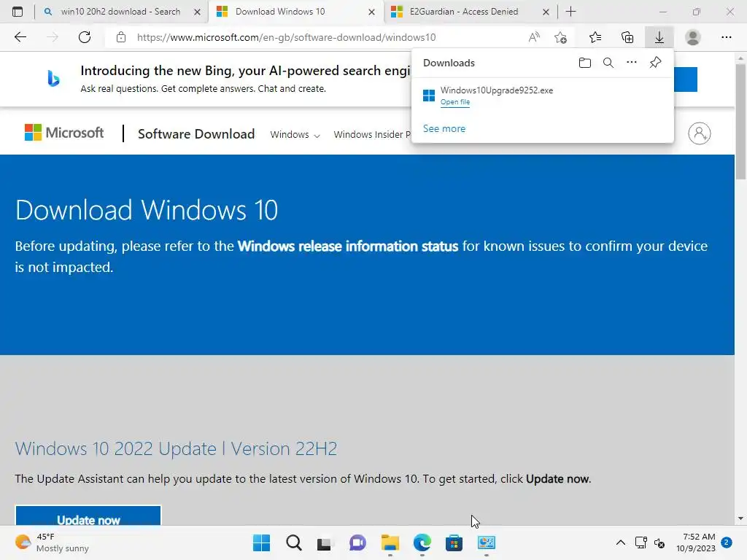Refresh the page with reload icon
747x560 pixels.
coord(85,37)
